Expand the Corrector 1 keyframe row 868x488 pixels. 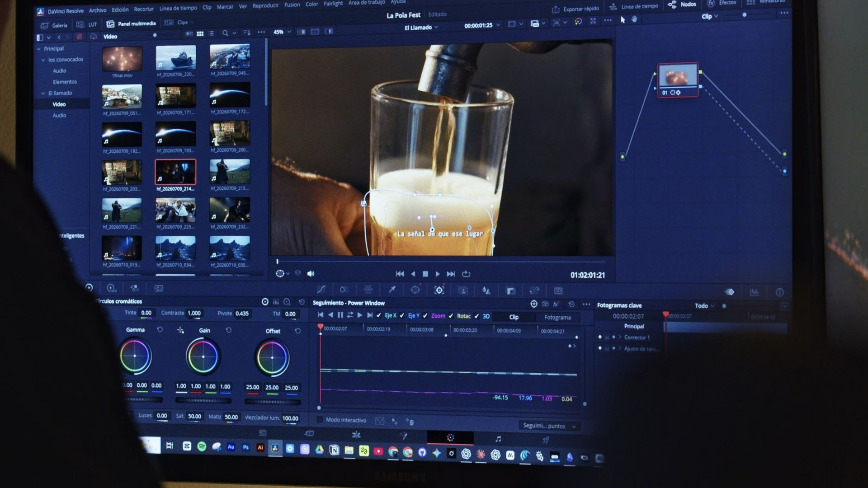point(620,337)
